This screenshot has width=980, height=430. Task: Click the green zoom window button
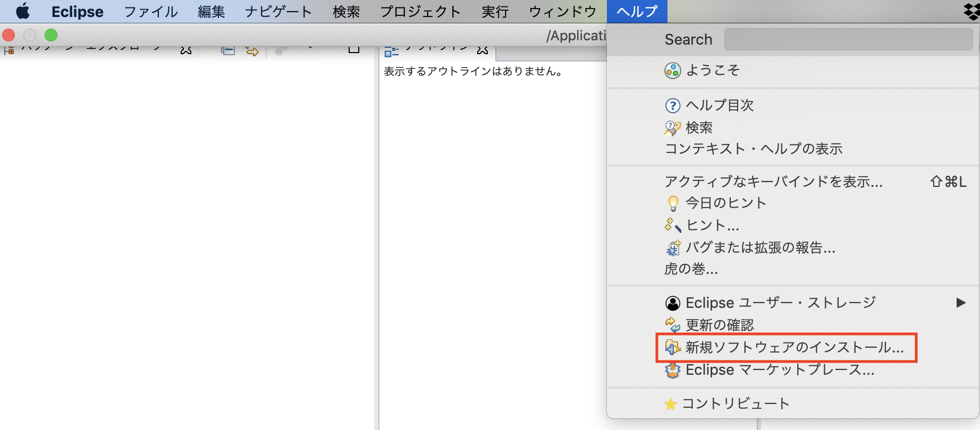coord(51,35)
